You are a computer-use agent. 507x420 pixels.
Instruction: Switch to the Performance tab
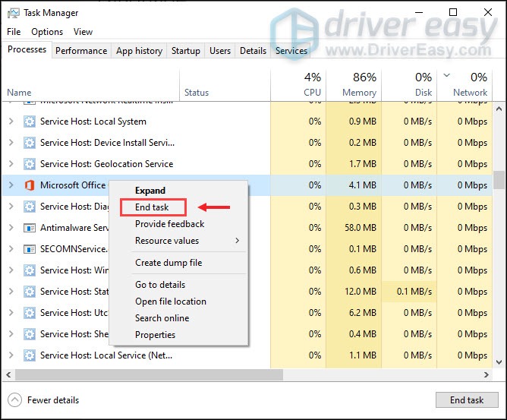coord(81,51)
